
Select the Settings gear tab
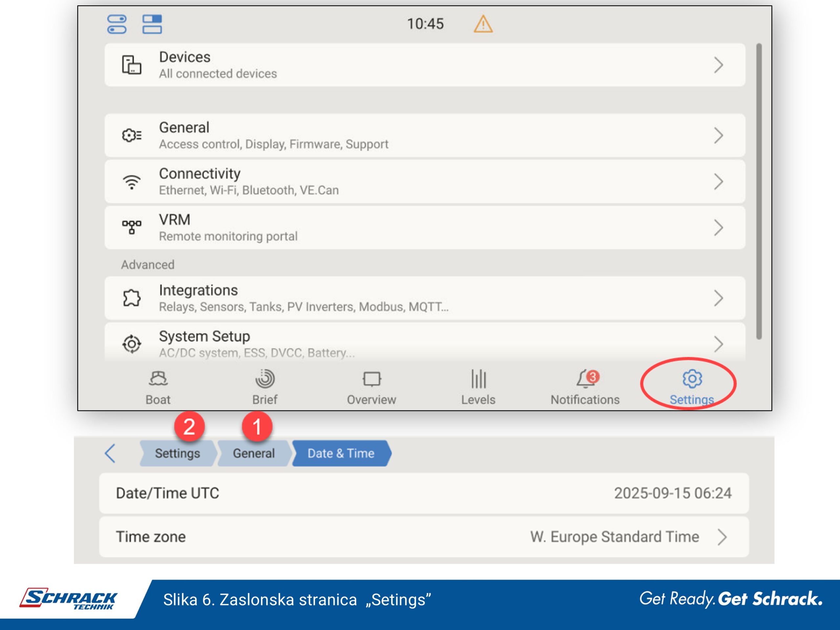pyautogui.click(x=692, y=379)
